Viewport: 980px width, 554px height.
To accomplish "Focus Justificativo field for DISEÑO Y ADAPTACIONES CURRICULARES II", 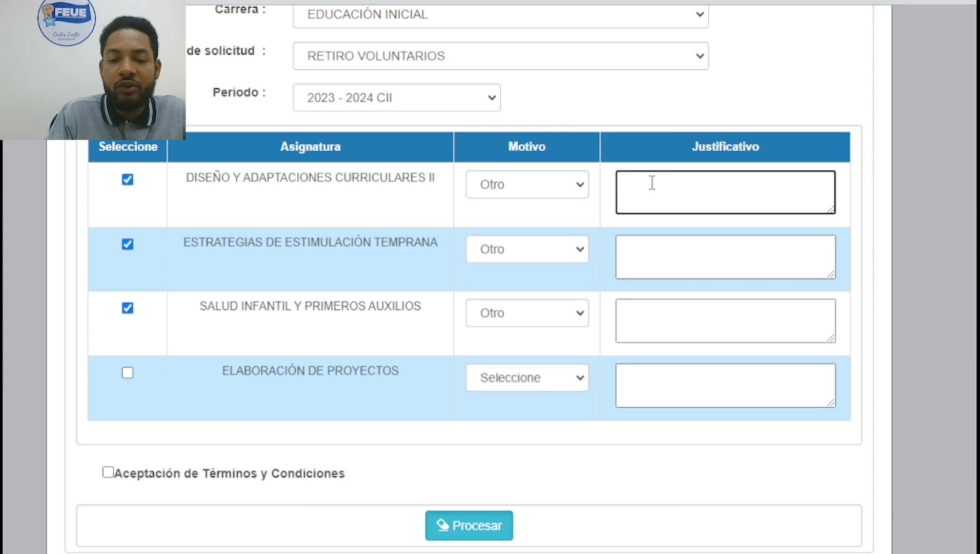I will coord(725,192).
